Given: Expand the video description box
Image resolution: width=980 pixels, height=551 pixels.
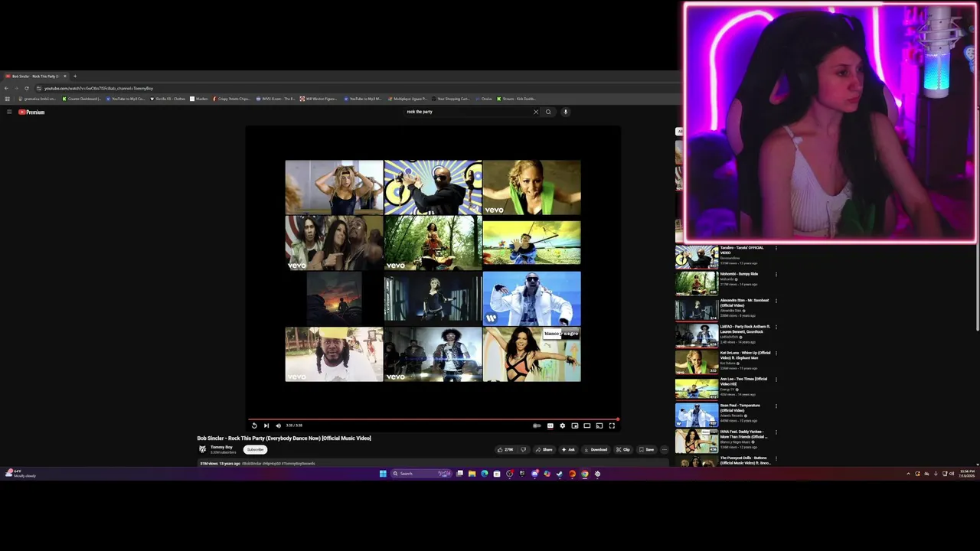Looking at the screenshot, I should click(x=433, y=463).
